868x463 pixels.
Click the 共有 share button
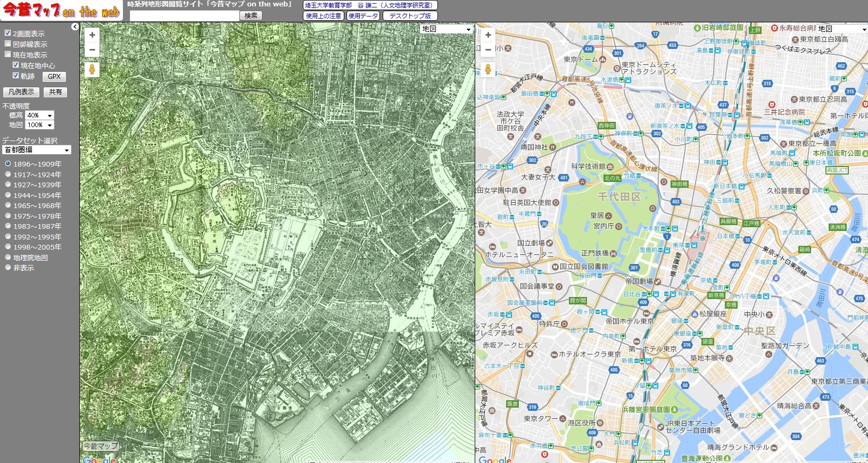tap(55, 92)
